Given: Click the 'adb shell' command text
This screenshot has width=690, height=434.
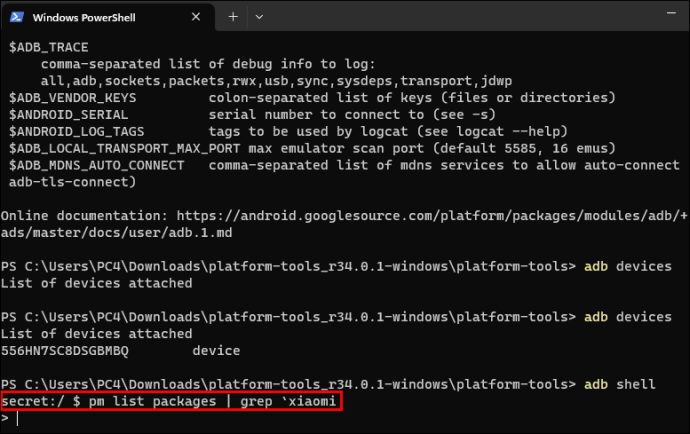Looking at the screenshot, I should point(620,384).
